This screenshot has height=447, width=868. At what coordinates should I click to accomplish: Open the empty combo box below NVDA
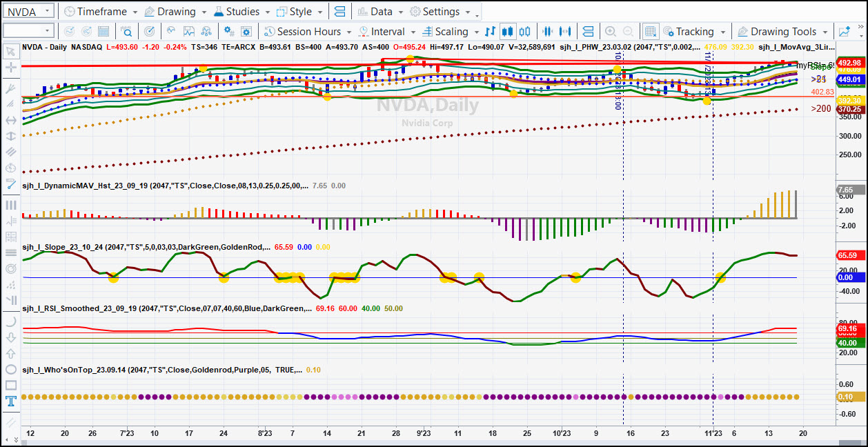28,31
